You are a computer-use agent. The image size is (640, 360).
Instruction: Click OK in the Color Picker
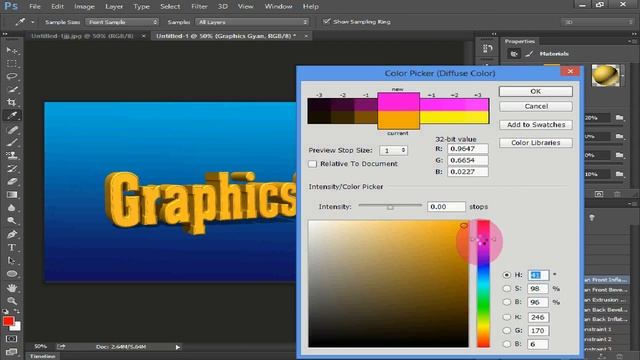[536, 91]
